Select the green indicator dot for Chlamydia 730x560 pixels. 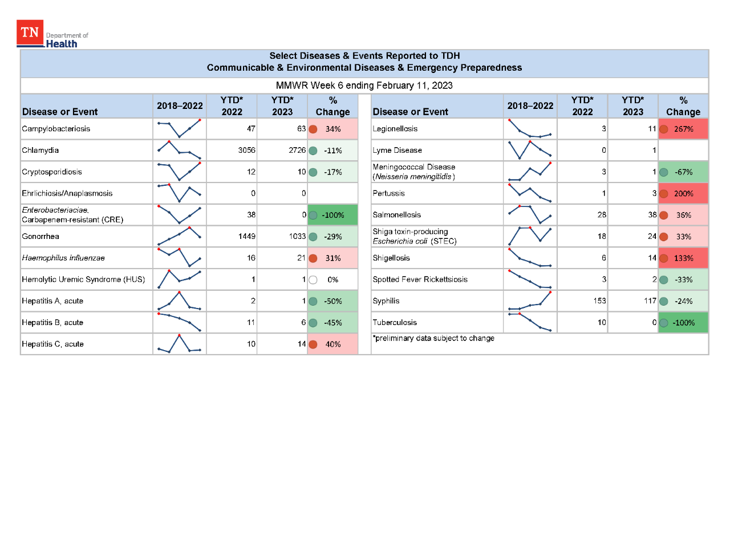tap(313, 151)
